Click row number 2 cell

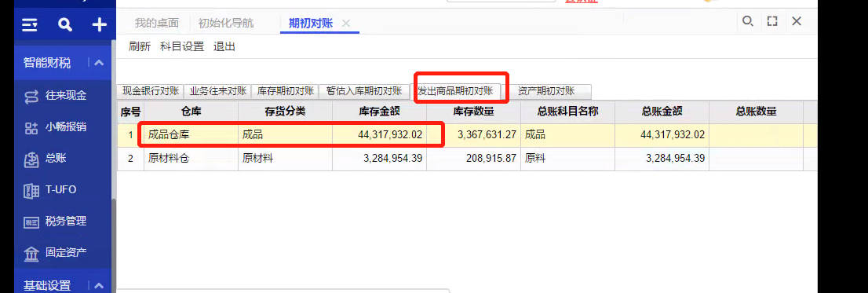(x=130, y=159)
